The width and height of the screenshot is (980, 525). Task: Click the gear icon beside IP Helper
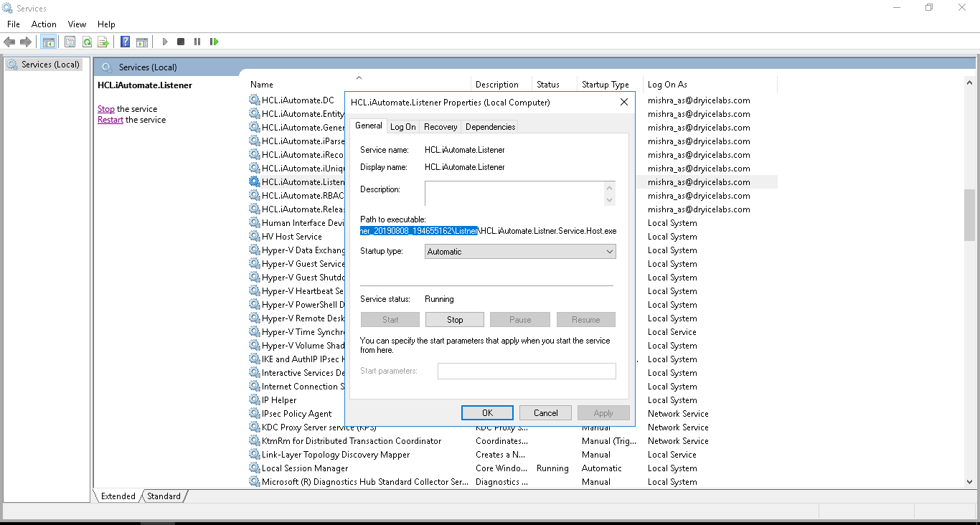[x=255, y=400]
